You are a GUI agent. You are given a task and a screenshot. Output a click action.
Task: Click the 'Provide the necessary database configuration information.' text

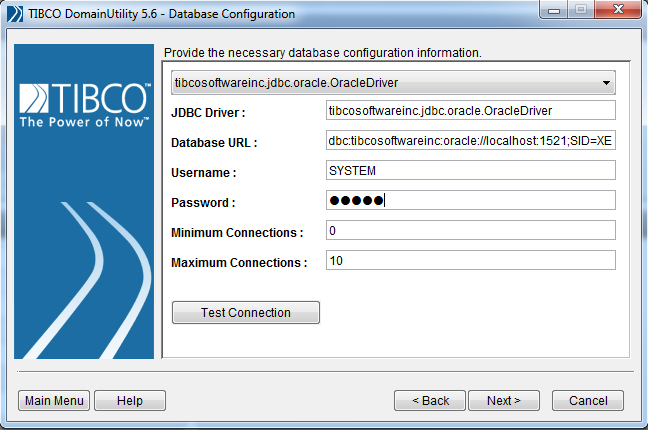click(x=323, y=53)
